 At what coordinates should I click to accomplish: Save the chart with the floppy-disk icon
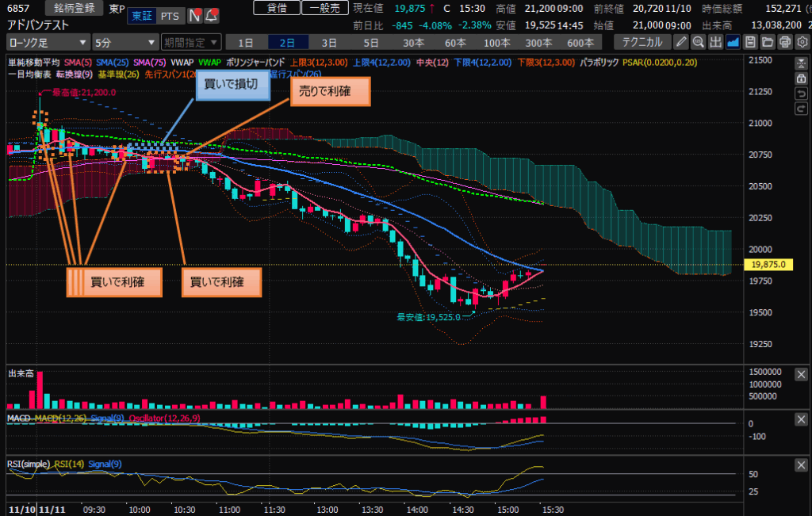[x=750, y=42]
